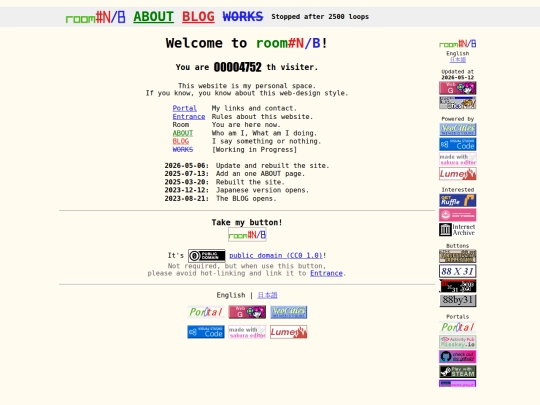Viewport: 540px width, 405px height.
Task: Click the Get Ruffle badge under Interested
Action: [458, 200]
